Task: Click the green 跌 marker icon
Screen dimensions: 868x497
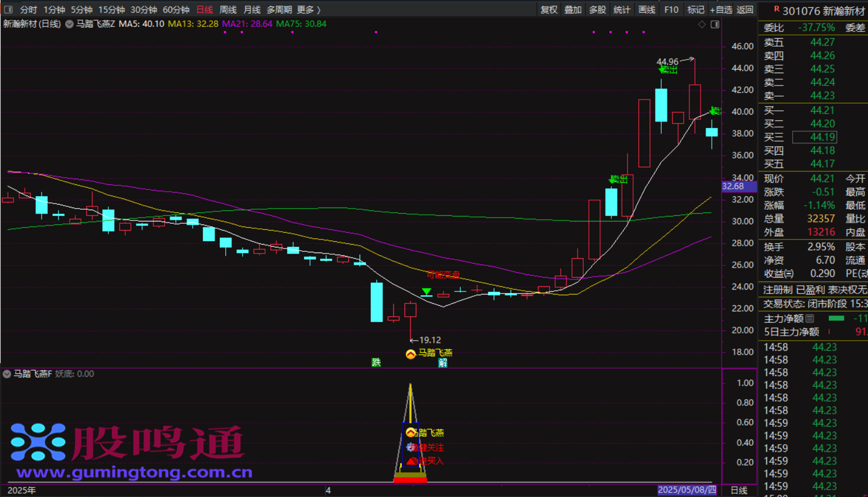Action: (376, 363)
